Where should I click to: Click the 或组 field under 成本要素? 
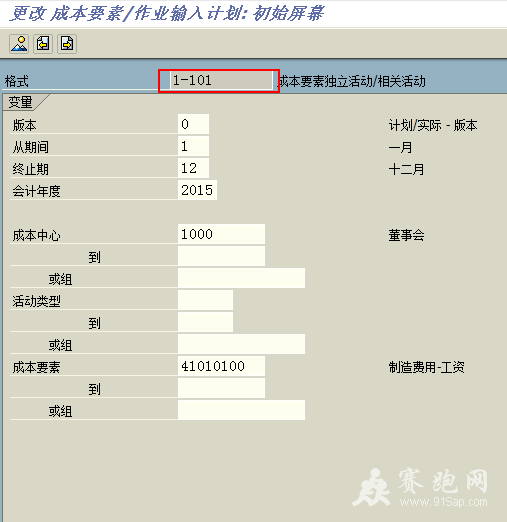[241, 410]
